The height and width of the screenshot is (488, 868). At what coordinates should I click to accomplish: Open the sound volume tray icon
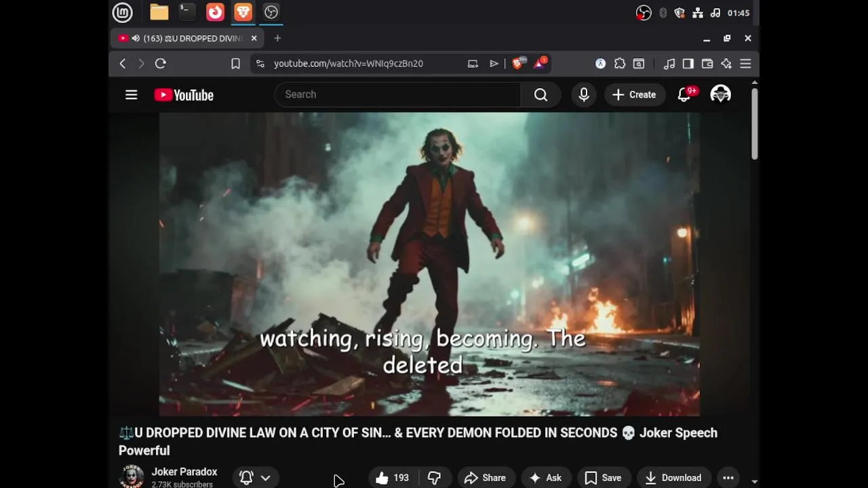click(715, 13)
